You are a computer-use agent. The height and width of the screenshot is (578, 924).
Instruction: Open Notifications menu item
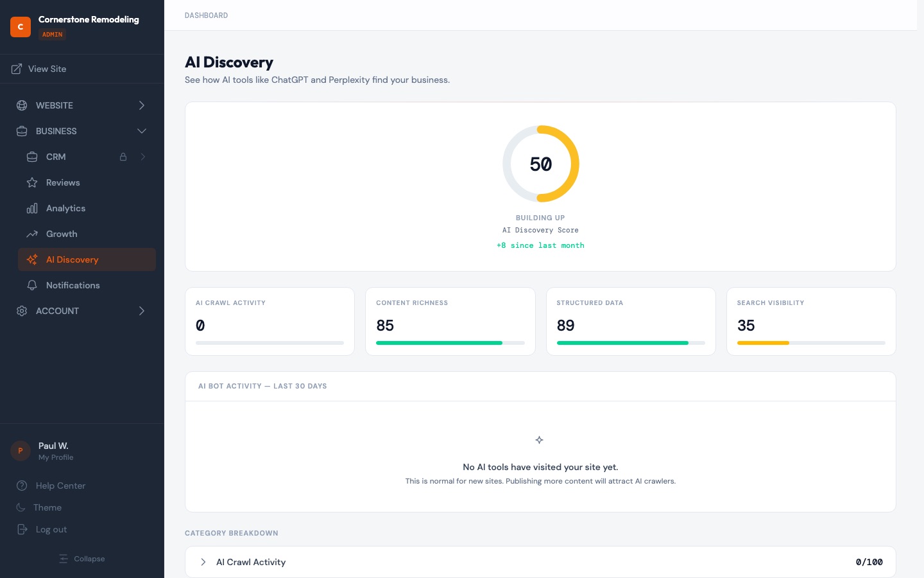pos(87,285)
